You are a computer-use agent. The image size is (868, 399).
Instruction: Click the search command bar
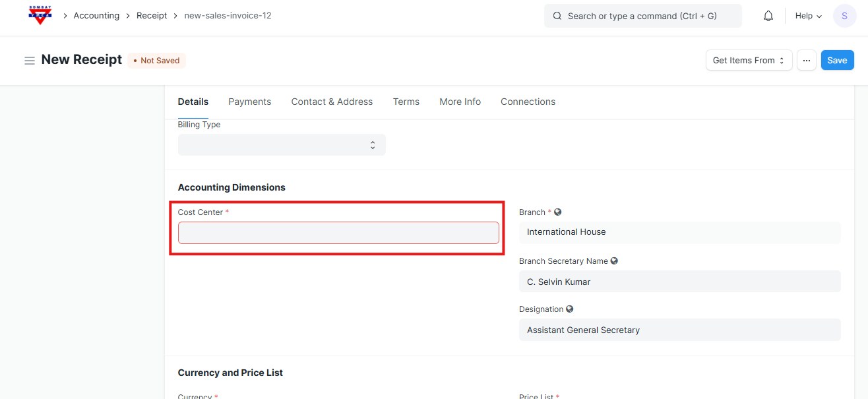point(642,16)
